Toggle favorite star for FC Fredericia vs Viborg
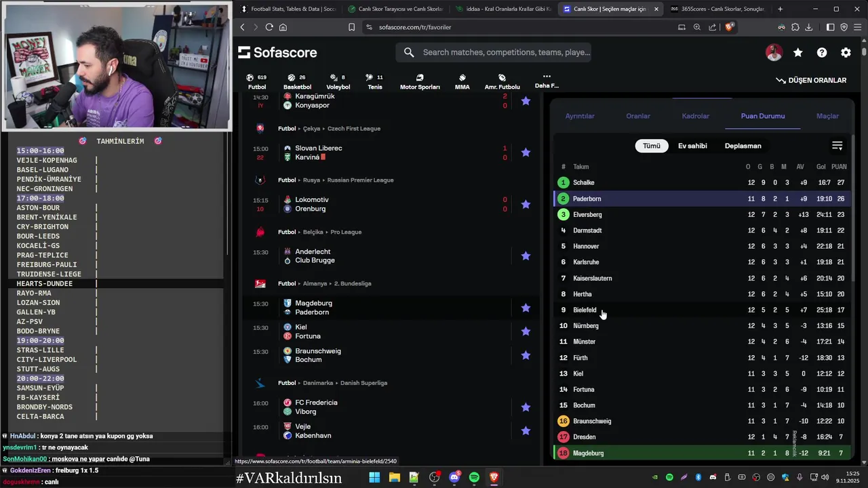 (526, 407)
